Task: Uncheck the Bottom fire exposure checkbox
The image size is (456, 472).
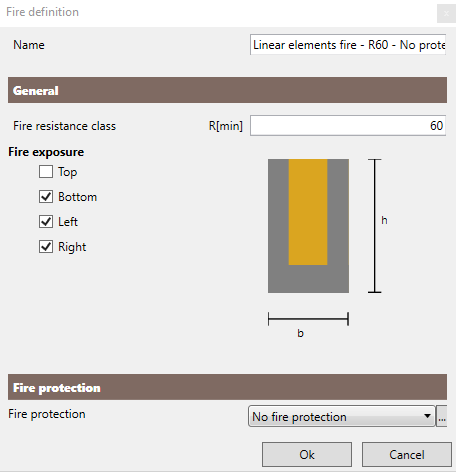Action: tap(46, 197)
